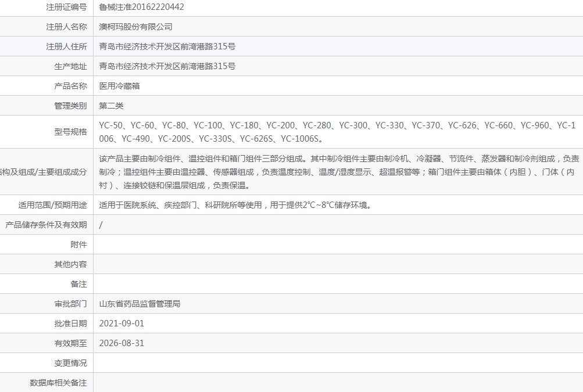
Task: Select the 有效期至 label
Action: click(x=70, y=343)
